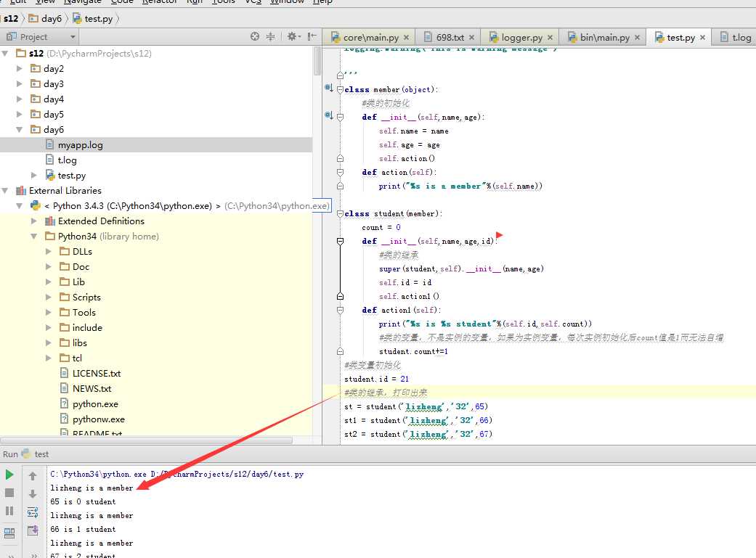Viewport: 756px width, 558px height.
Task: Collapse the class member code fold
Action: pos(340,90)
